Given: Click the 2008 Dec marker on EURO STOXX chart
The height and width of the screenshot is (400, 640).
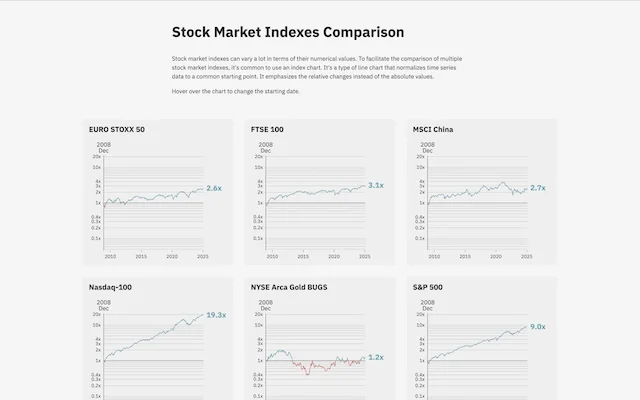Looking at the screenshot, I should [104, 147].
